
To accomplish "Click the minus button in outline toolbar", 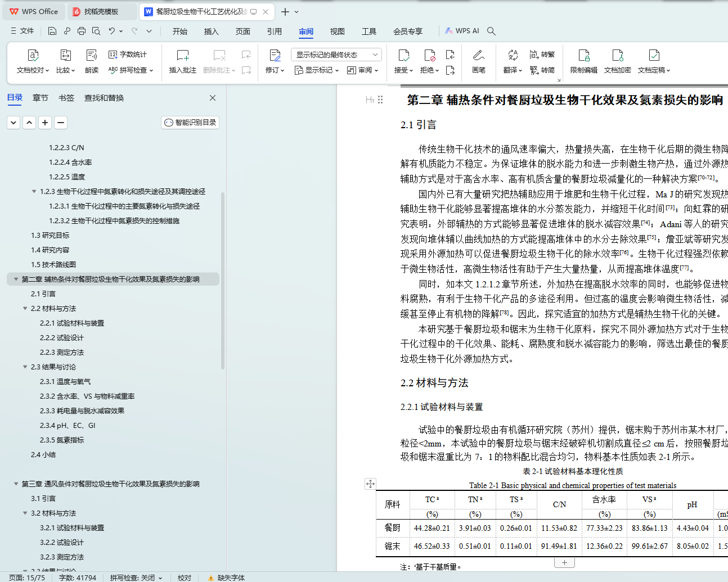I will tap(61, 122).
